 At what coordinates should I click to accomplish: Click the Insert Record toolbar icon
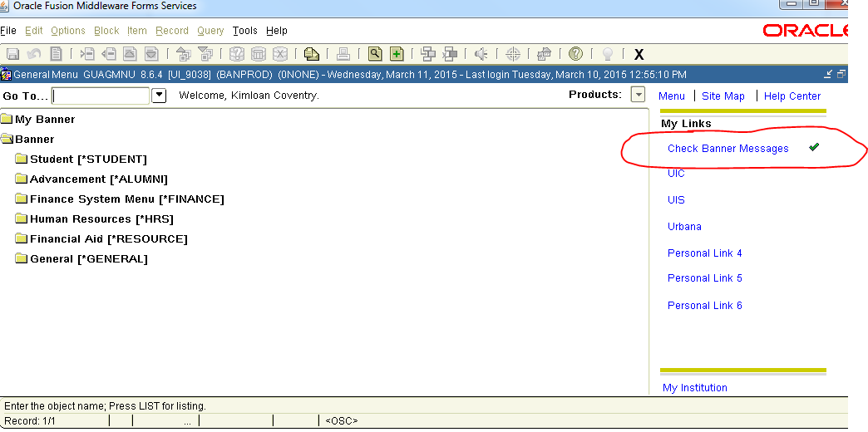pyautogui.click(x=87, y=54)
